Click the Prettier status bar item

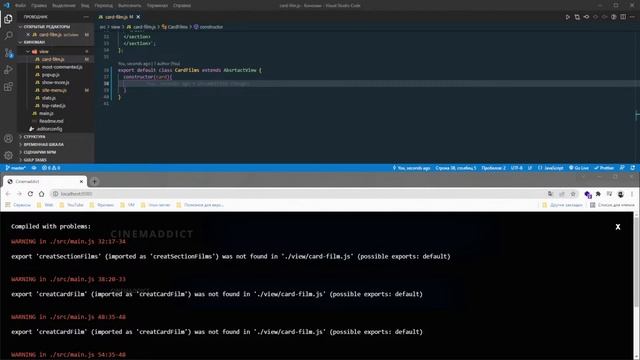[x=604, y=168]
